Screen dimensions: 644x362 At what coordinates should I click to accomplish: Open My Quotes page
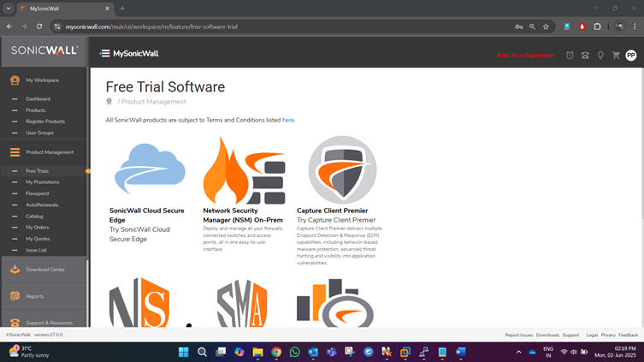(x=38, y=239)
